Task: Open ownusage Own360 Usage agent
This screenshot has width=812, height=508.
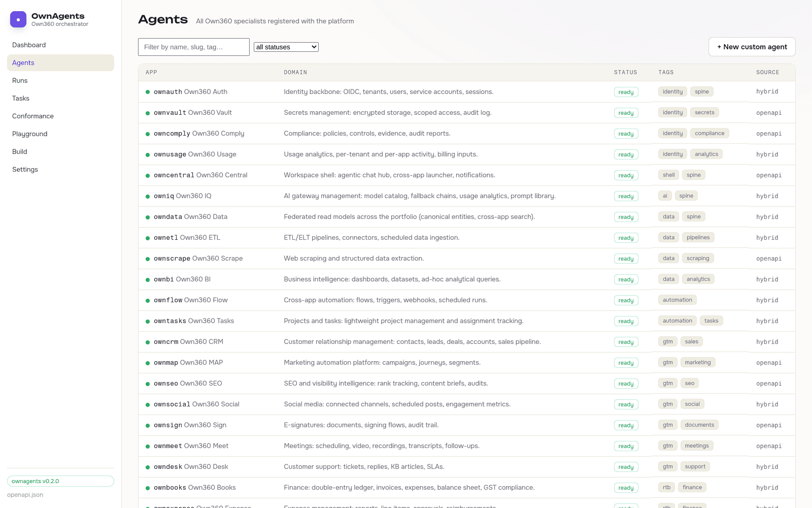Action: click(x=195, y=154)
